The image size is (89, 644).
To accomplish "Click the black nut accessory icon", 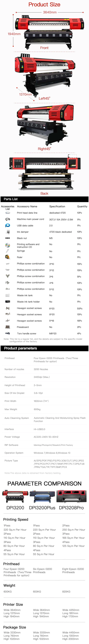I will pos(7,238).
